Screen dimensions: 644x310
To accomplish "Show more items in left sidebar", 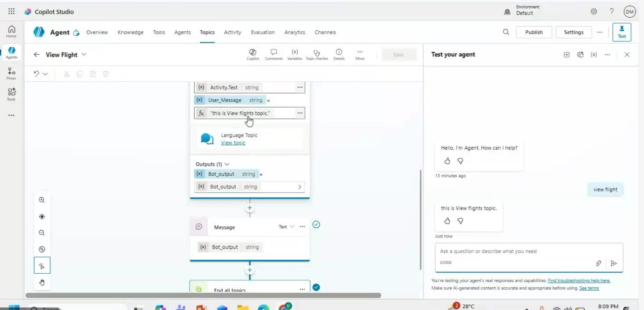I will 11,115.
